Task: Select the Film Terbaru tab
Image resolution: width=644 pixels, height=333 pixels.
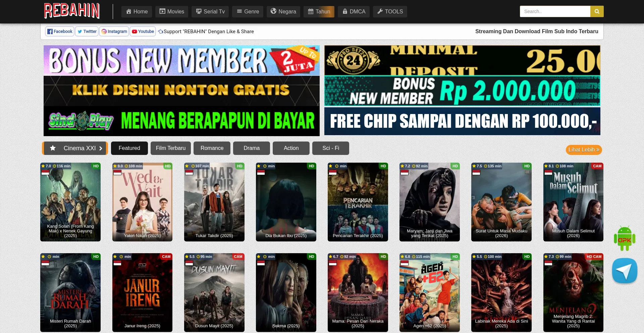Action: tap(171, 148)
